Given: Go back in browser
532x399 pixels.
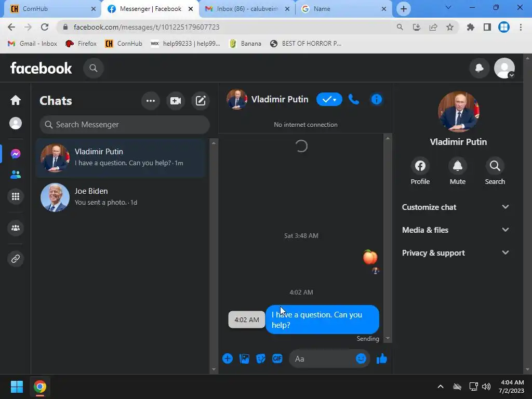Looking at the screenshot, I should pyautogui.click(x=11, y=27).
